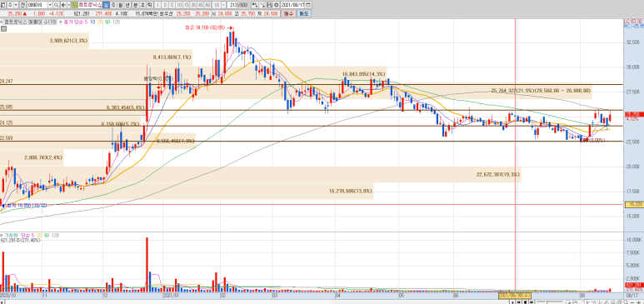The image size is (644, 304).
Task: Click the zoom in plus icon at bottom right
Action: tap(639, 302)
